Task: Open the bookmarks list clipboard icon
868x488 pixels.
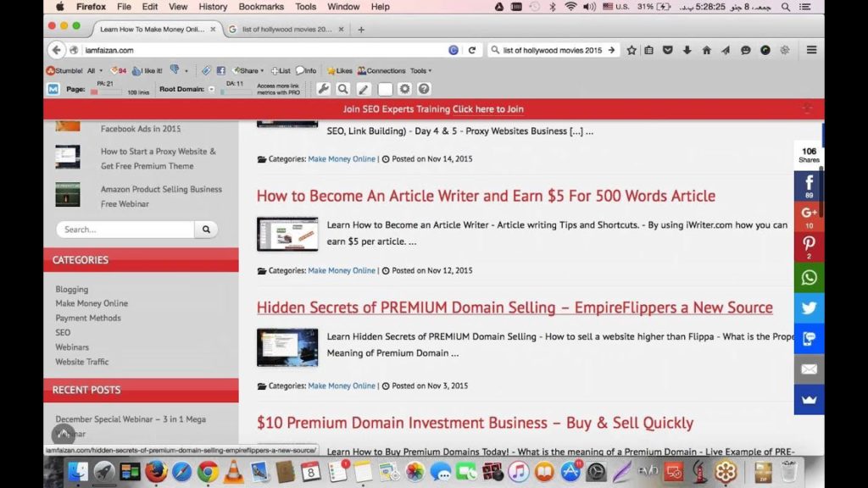Action: (x=648, y=50)
